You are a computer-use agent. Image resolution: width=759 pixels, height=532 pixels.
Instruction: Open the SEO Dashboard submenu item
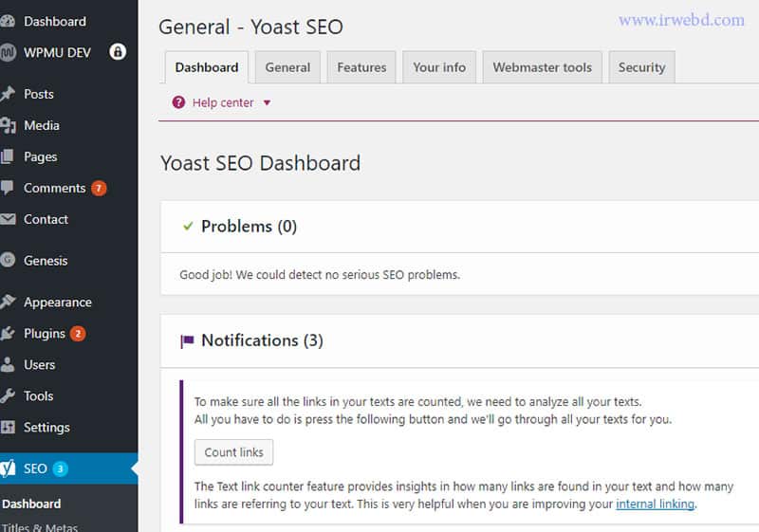coord(31,504)
